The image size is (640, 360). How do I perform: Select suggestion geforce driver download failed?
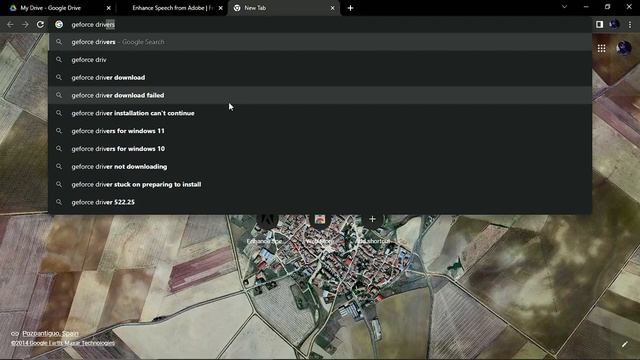(x=320, y=95)
